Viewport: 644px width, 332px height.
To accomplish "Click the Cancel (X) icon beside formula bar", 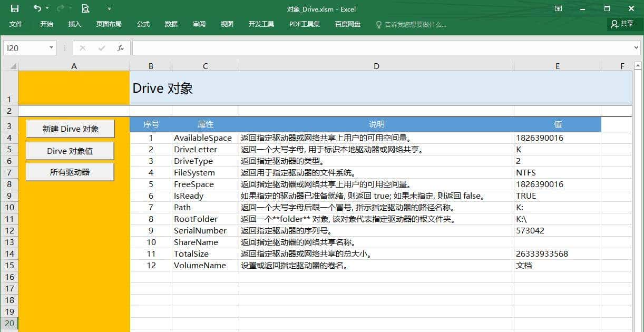I will tap(82, 47).
